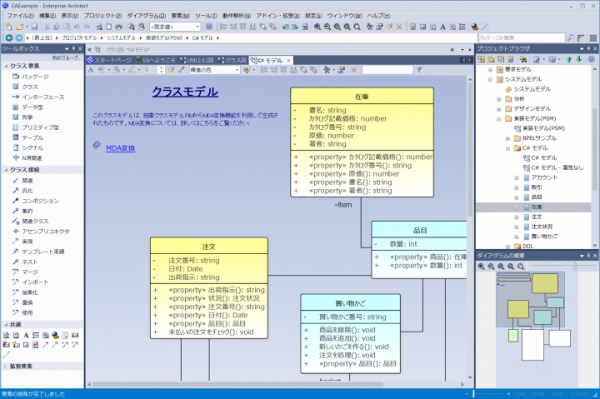Viewport: 600px width, 399px height.
Task: Open the ファイル menu
Action: pos(20,16)
